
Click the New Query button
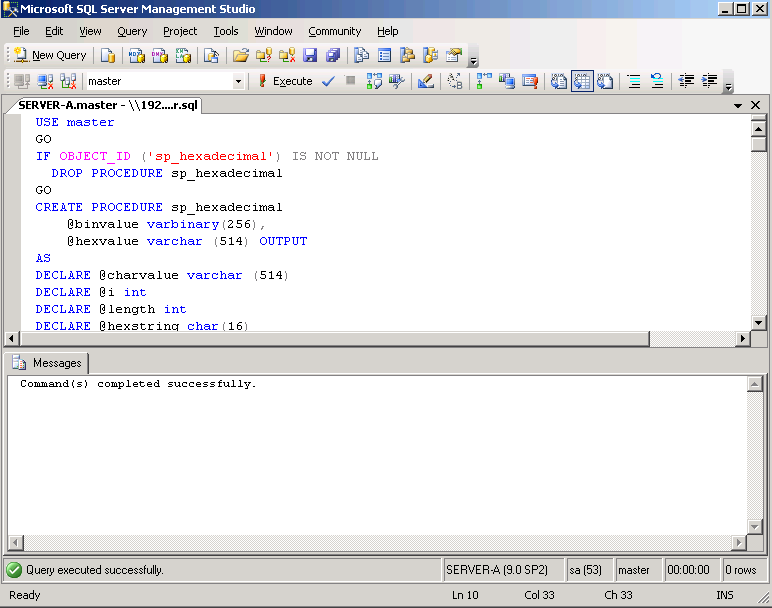[50, 56]
